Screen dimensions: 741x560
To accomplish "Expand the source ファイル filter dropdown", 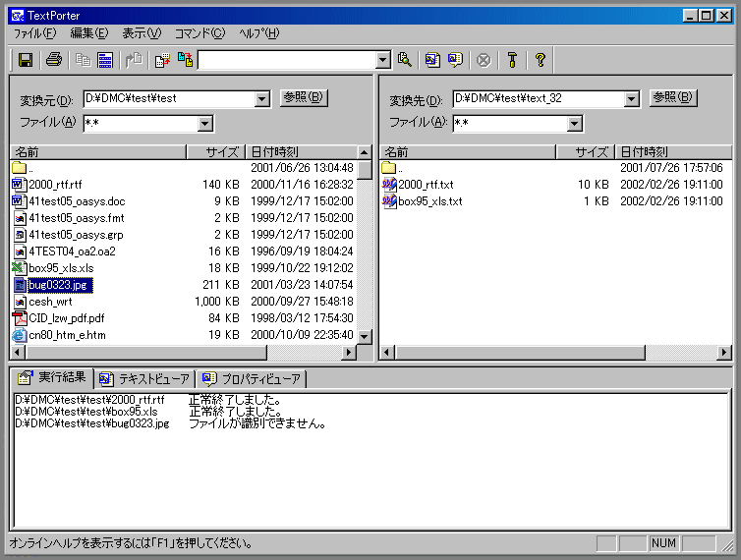I will coord(204,124).
